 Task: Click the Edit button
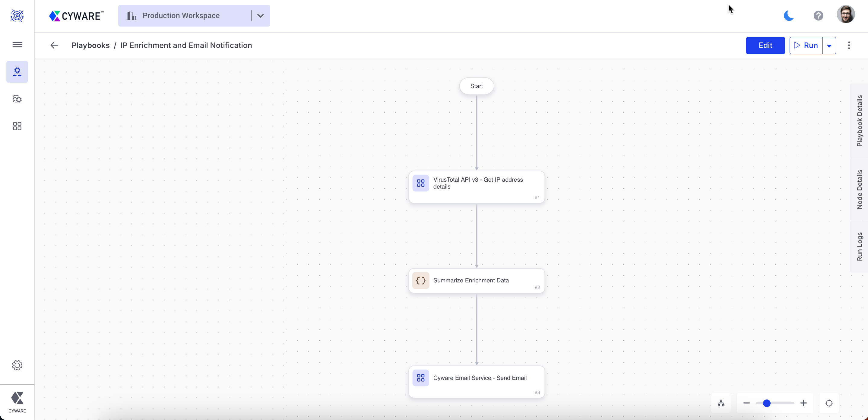[765, 46]
